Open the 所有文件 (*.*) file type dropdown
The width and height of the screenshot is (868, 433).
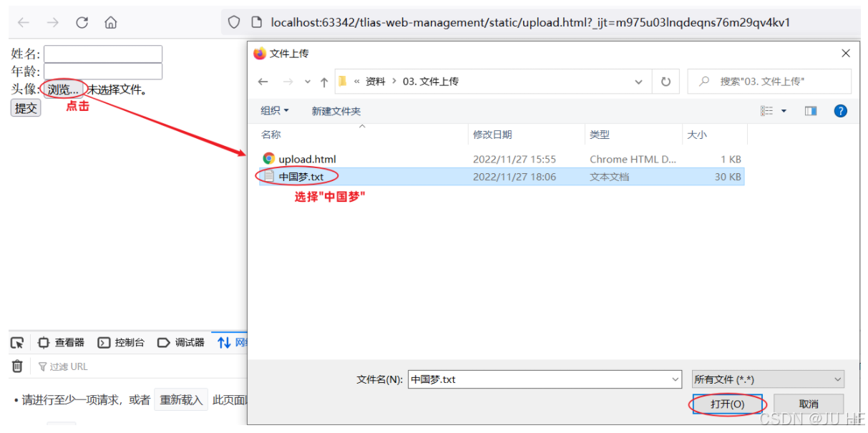769,379
